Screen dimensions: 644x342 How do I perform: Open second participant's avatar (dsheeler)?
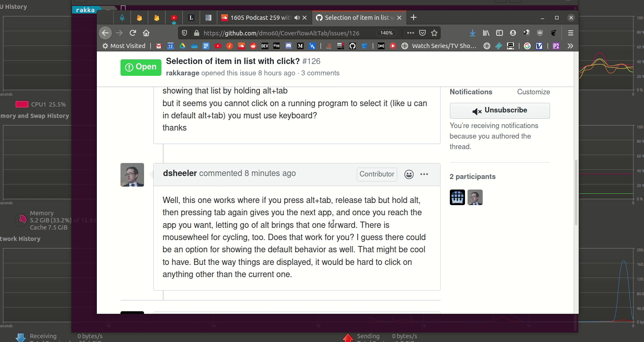click(475, 197)
